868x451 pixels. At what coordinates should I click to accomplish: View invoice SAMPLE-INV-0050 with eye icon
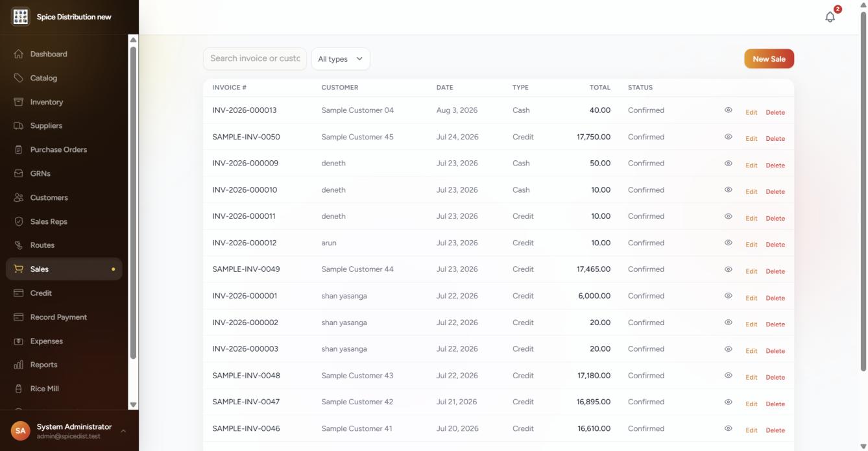728,137
